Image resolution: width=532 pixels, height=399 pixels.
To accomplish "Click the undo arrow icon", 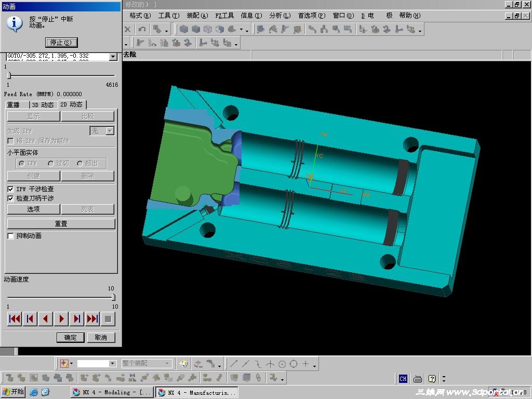I will (x=142, y=30).
